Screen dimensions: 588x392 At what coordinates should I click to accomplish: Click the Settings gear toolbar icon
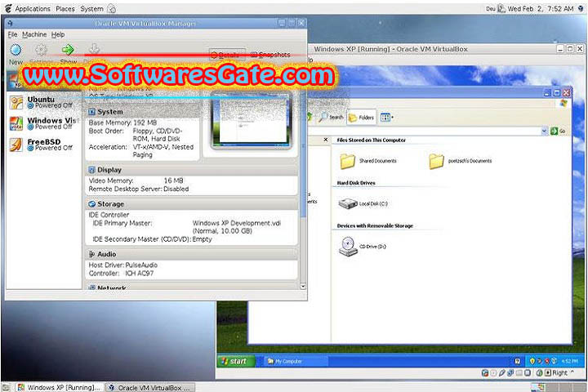click(42, 50)
